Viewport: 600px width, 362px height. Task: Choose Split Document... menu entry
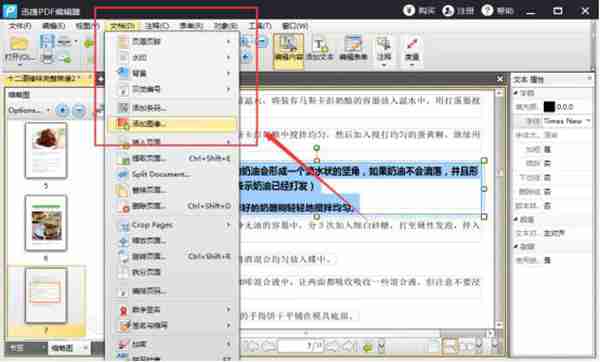(x=172, y=174)
